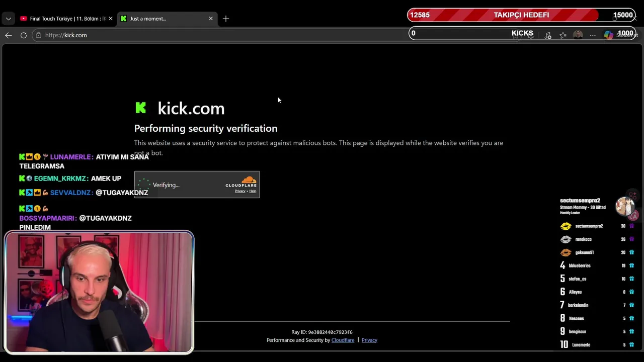Image resolution: width=644 pixels, height=362 pixels.
Task: Click gift icon in Alleysu row
Action: pos(631,292)
